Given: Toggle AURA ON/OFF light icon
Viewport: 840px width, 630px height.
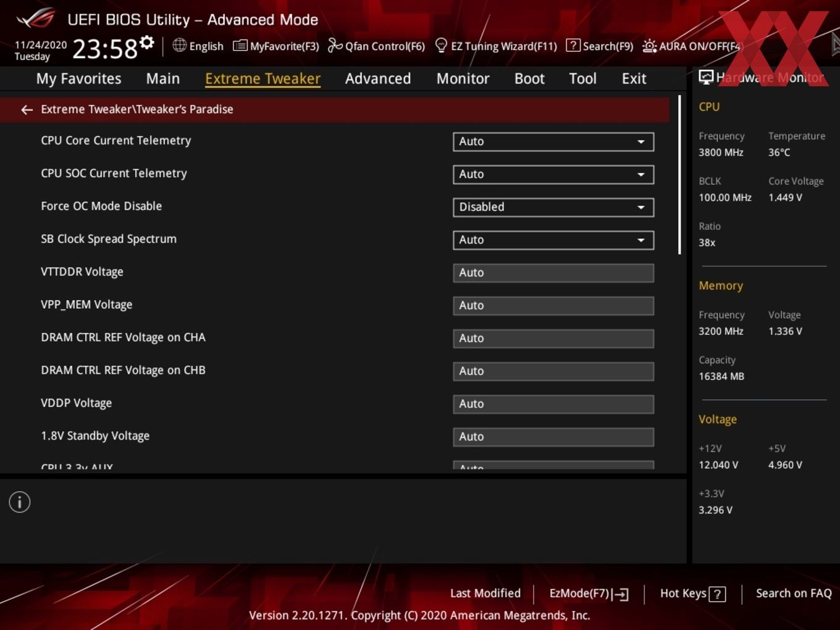Looking at the screenshot, I should click(649, 46).
